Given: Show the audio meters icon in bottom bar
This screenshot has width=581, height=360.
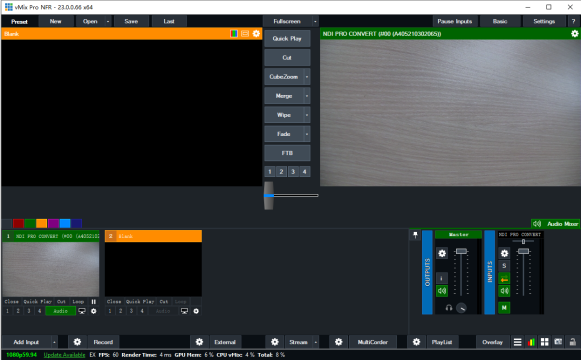Looking at the screenshot, I should click(531, 342).
